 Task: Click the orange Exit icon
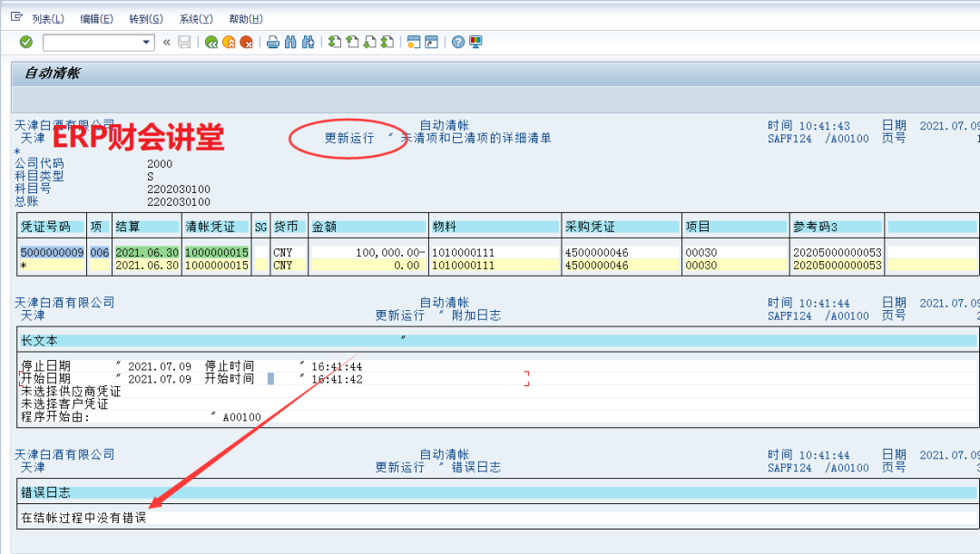pyautogui.click(x=229, y=42)
